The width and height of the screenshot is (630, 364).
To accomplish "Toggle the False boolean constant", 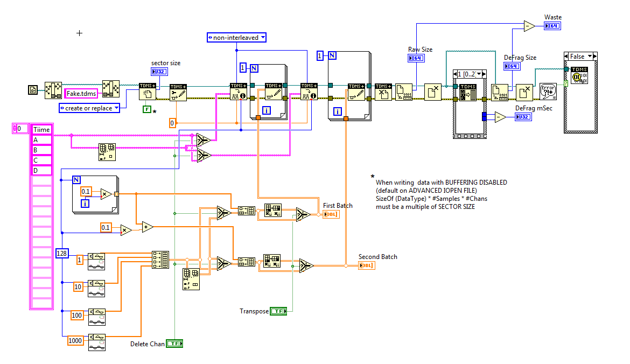I will pos(147,109).
